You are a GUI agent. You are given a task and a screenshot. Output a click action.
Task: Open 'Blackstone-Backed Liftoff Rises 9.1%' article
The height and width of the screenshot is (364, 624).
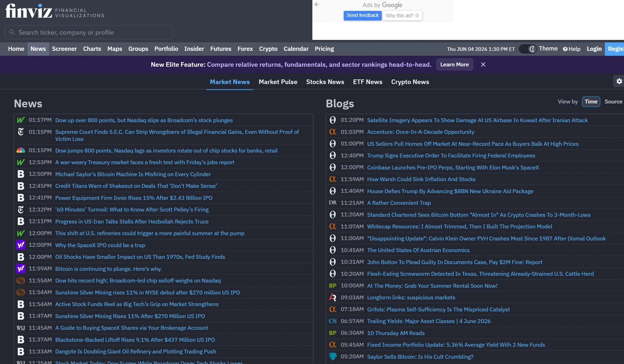pyautogui.click(x=135, y=340)
